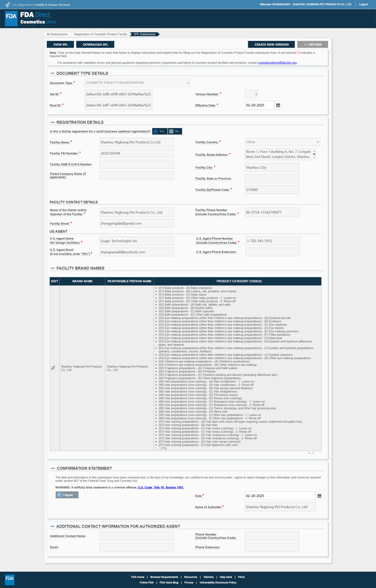Collapse the Confirmation Statement section
Image resolution: width=376 pixels, height=588 pixels.
click(x=53, y=469)
